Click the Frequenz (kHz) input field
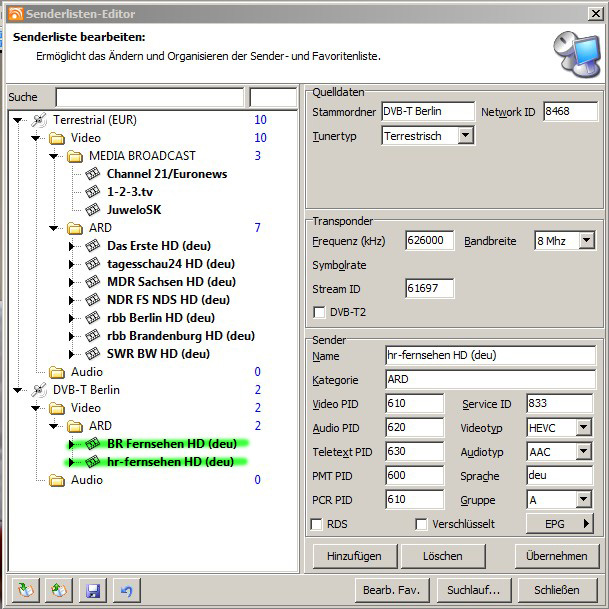This screenshot has width=609, height=609. 429,240
